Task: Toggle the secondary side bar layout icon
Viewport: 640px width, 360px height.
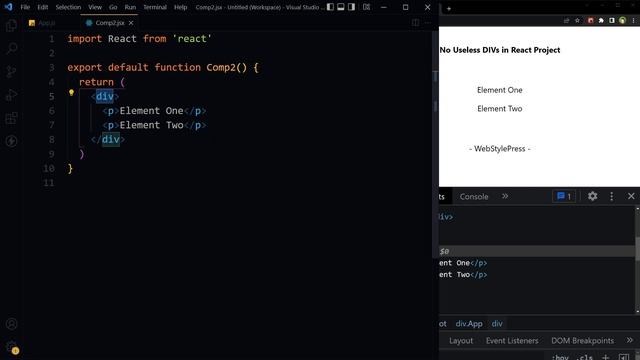Action: (351, 7)
